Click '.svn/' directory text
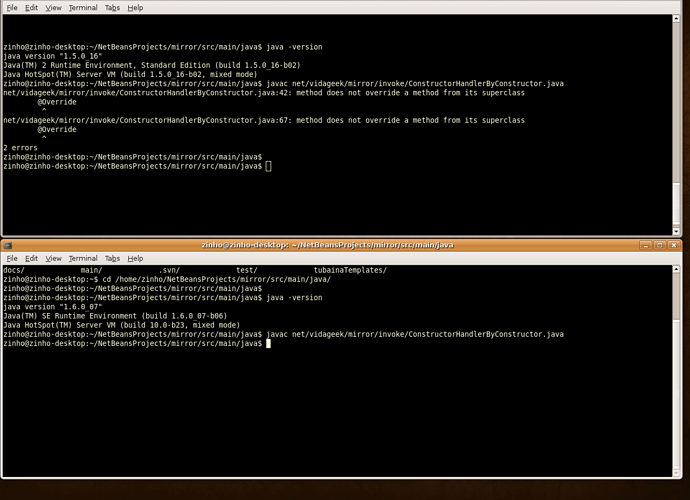The image size is (690, 500). [x=169, y=270]
